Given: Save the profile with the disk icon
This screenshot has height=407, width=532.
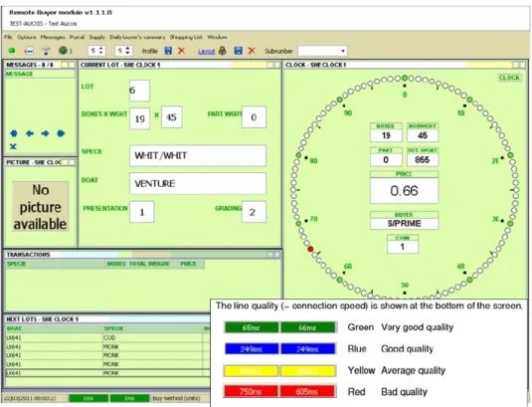Looking at the screenshot, I should 168,51.
